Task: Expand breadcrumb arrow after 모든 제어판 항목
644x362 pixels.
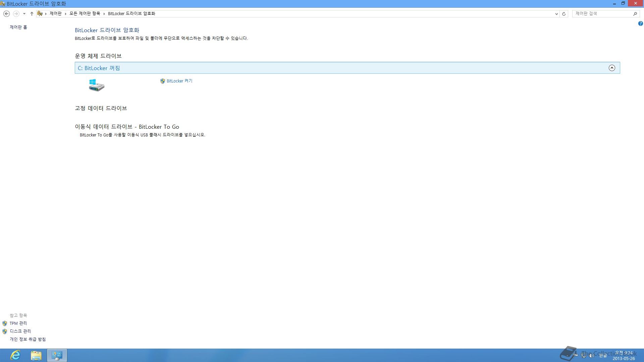Action: [104, 14]
